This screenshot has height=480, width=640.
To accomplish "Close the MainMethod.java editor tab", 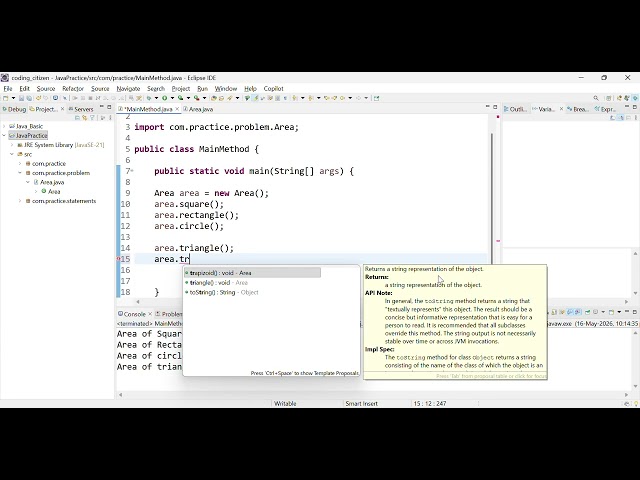I will [x=177, y=109].
